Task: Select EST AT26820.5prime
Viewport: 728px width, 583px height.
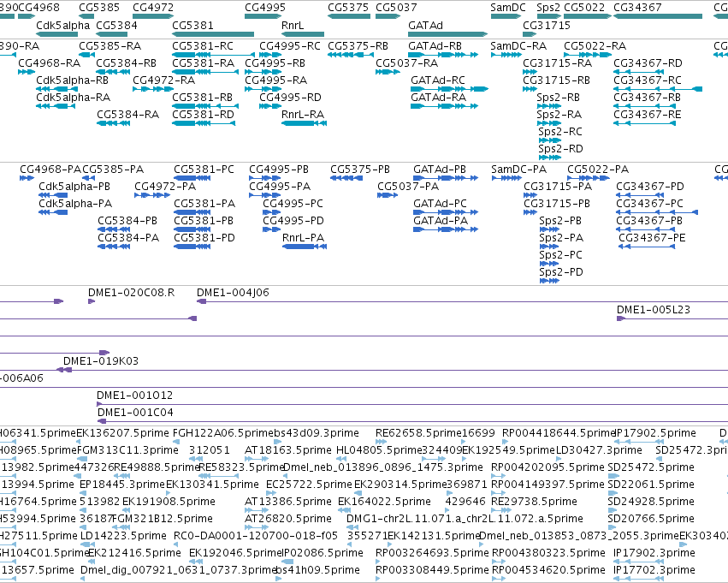Action: click(287, 519)
